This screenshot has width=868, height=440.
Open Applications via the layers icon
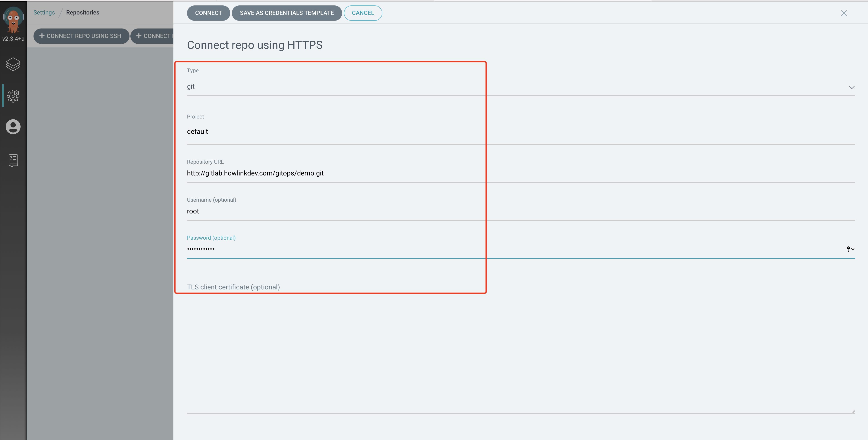coord(13,64)
